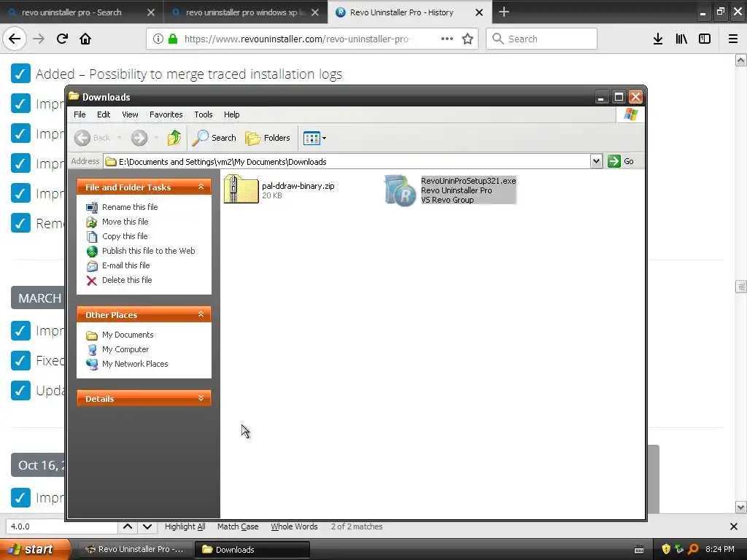
Task: Click Copy this file task
Action: click(x=125, y=236)
